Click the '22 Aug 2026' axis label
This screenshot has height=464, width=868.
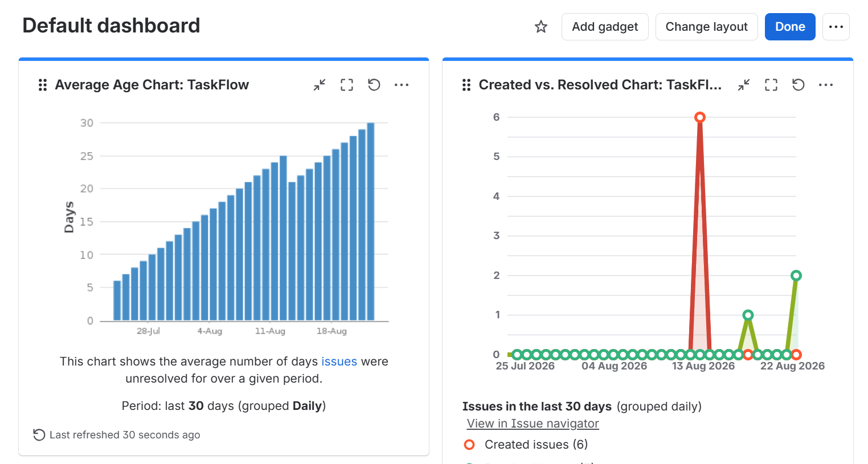point(792,366)
